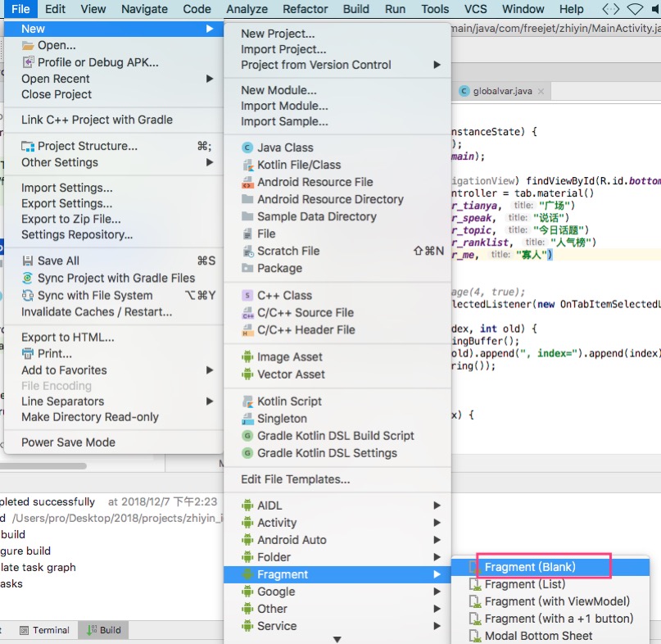
Task: Click the C++ Class icon
Action: (x=247, y=295)
